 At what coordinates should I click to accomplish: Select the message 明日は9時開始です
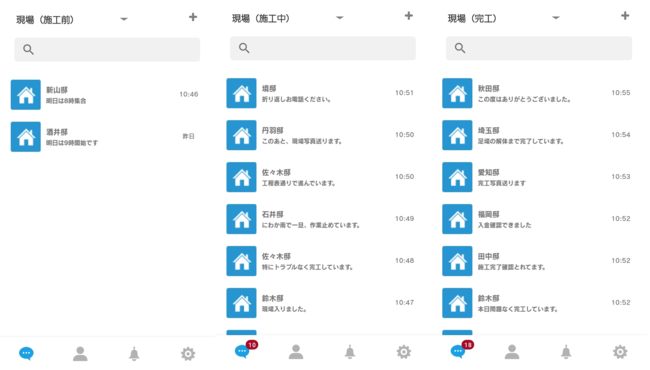pyautogui.click(x=72, y=143)
